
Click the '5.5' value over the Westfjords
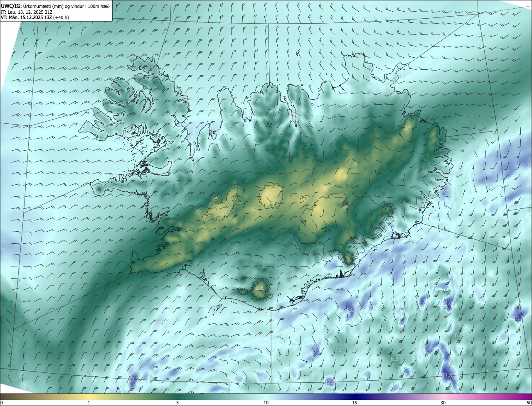click(127, 103)
